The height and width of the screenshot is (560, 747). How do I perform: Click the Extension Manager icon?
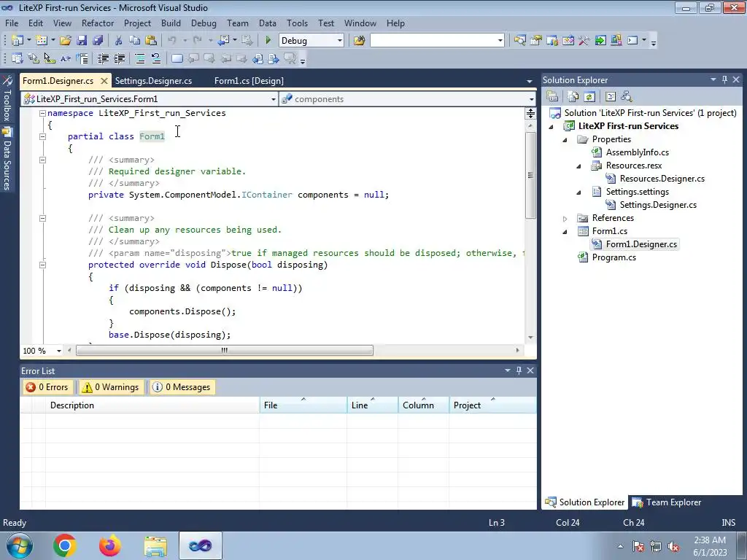coord(616,41)
